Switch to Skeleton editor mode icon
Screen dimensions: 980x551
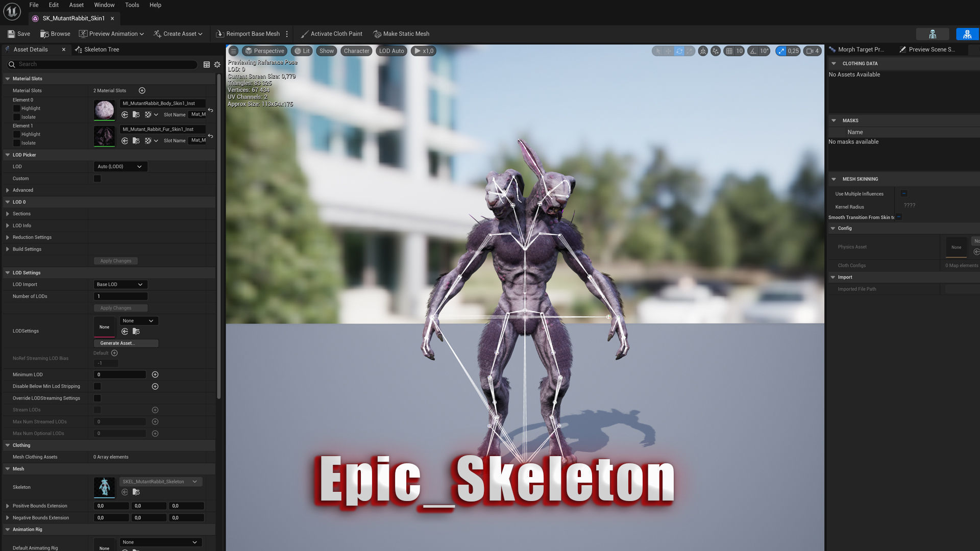[x=933, y=34]
